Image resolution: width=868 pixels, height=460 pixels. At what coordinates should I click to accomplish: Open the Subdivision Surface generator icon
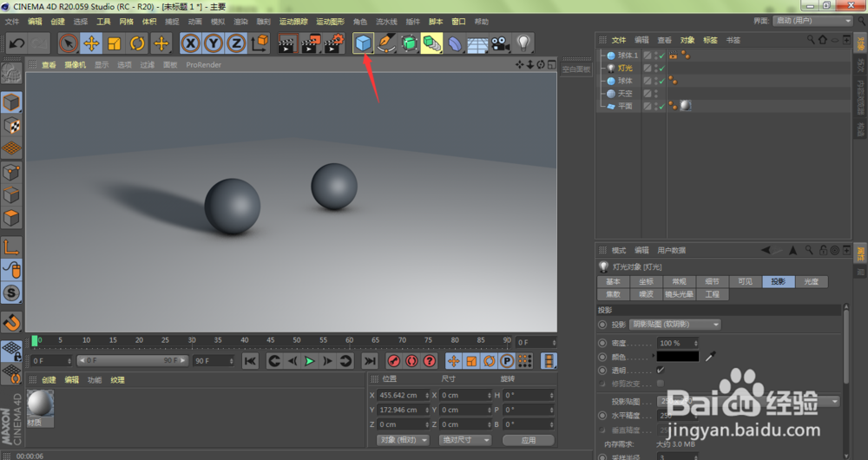(x=409, y=43)
